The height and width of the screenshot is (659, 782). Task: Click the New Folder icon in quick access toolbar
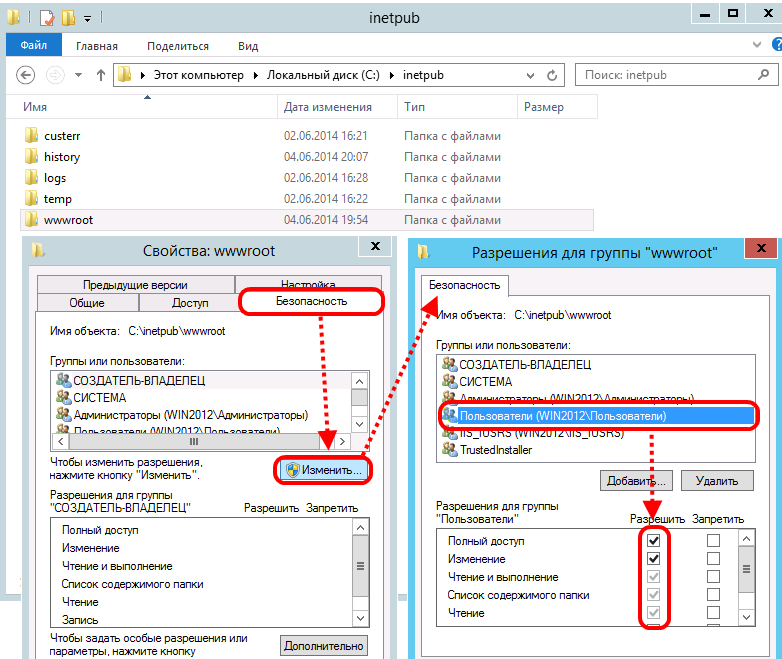[68, 17]
